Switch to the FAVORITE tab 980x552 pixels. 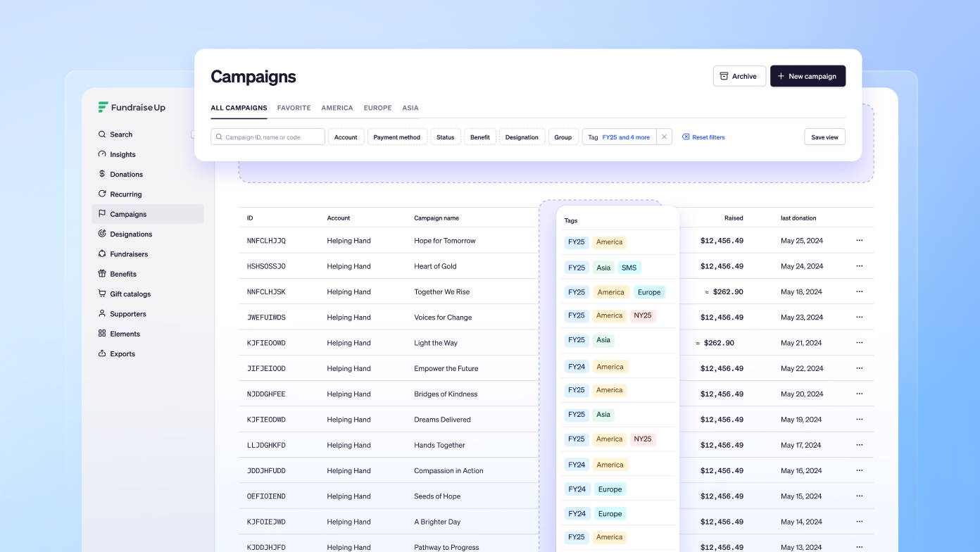[294, 108]
